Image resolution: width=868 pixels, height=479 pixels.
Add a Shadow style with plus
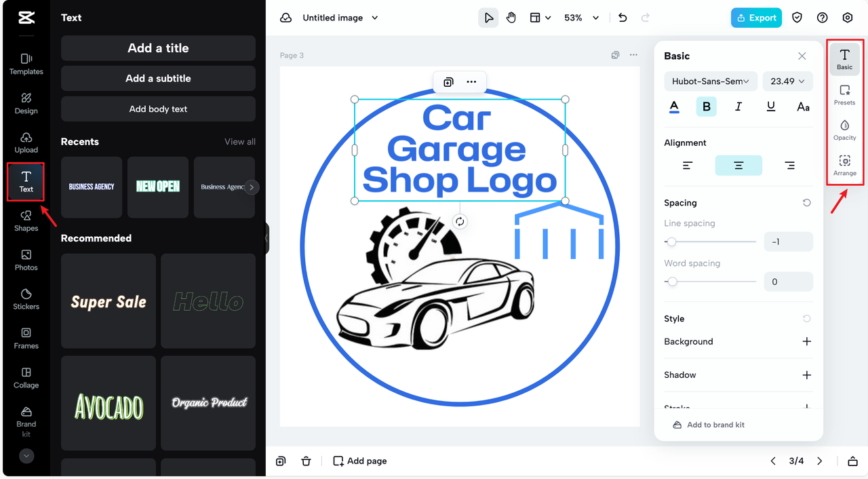coord(806,375)
